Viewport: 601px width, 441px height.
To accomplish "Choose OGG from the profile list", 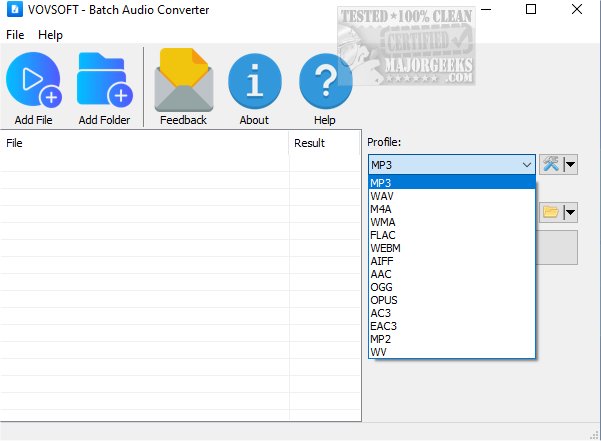I will (452, 287).
